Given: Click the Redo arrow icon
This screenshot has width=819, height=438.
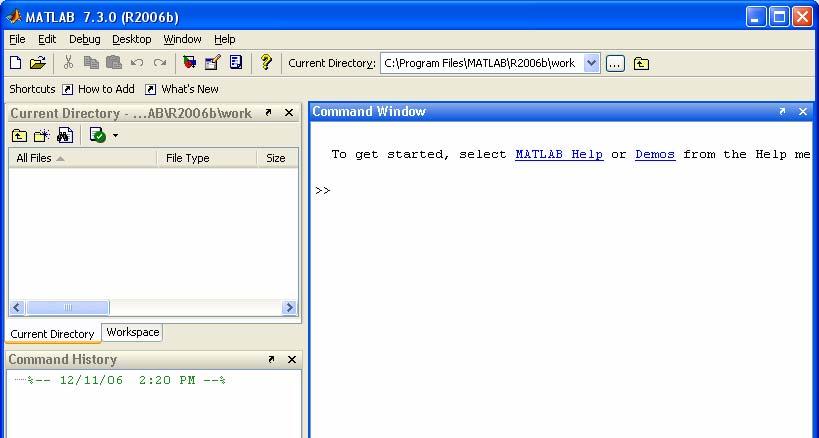Looking at the screenshot, I should click(x=159, y=63).
